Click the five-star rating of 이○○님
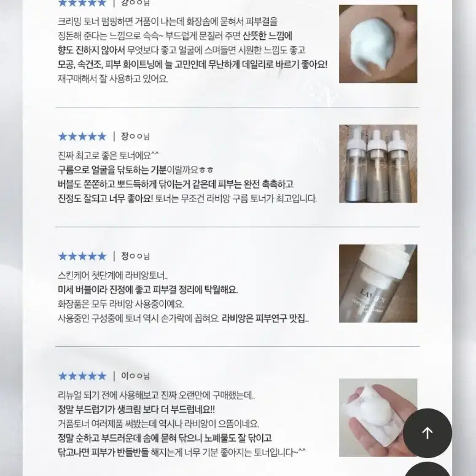 click(82, 376)
